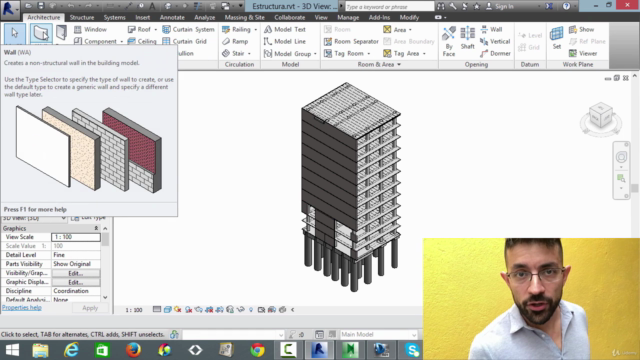Open the Visual Style icon on view control bar
The image size is (640, 360).
[167, 310]
